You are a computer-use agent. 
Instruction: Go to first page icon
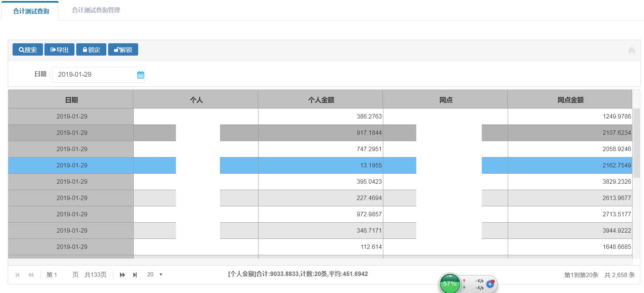[17, 275]
